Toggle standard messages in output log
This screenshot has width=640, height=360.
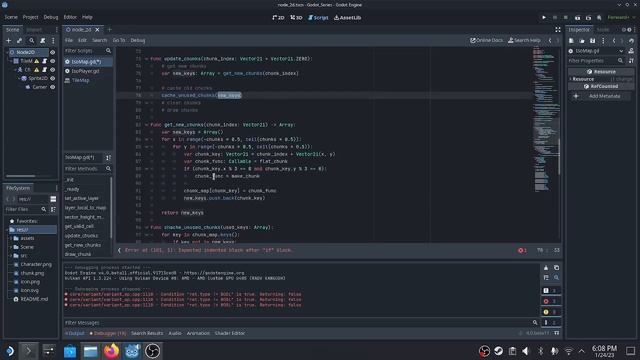point(550,291)
